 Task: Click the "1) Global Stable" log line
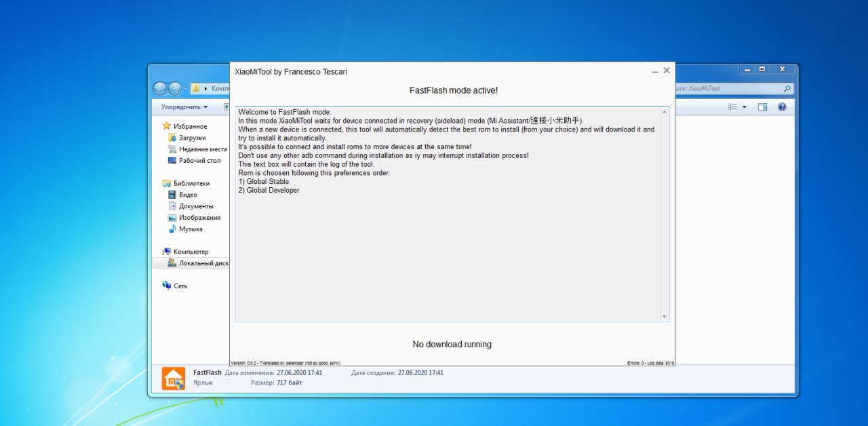click(264, 182)
